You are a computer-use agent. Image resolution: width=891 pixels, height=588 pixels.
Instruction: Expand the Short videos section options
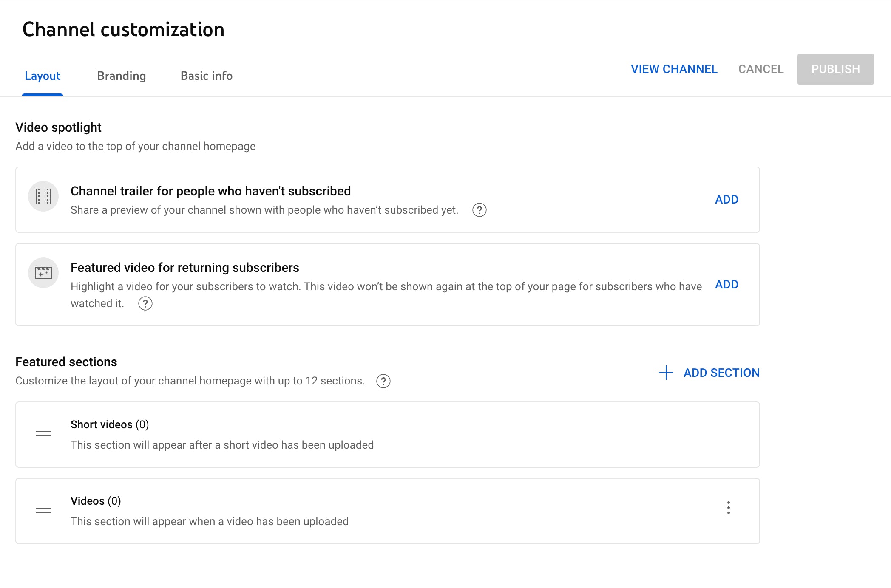click(729, 434)
